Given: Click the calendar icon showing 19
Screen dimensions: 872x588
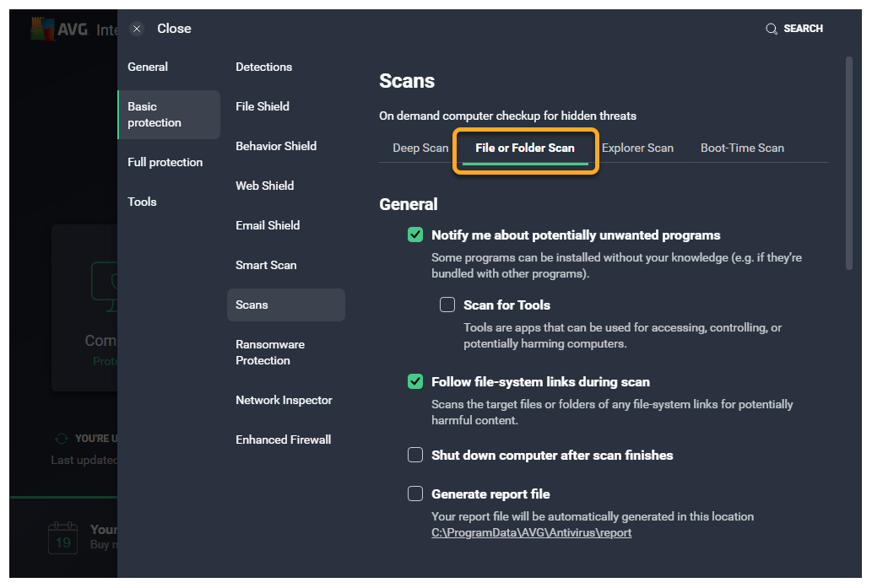Looking at the screenshot, I should [62, 537].
